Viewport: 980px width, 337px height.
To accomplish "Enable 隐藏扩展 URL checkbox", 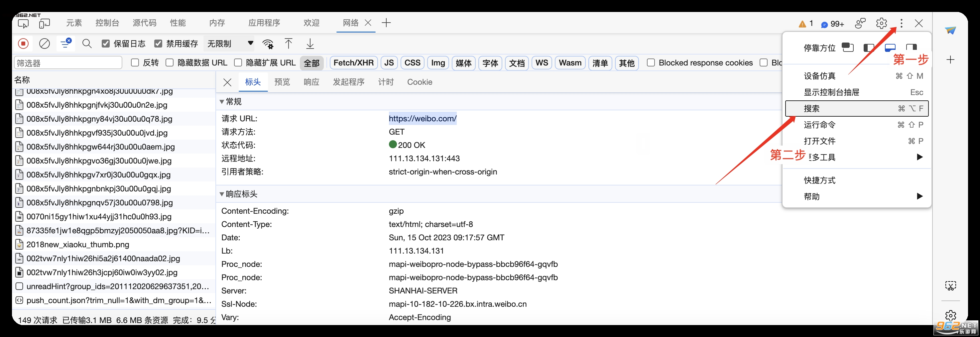I will [238, 63].
